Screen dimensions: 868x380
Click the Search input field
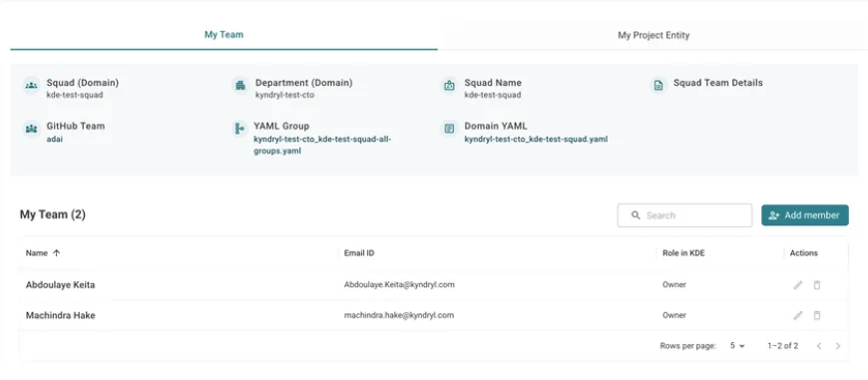pos(684,215)
